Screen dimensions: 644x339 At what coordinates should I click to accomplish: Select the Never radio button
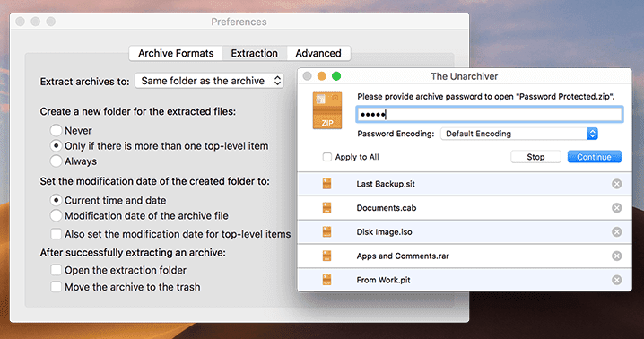tap(56, 130)
